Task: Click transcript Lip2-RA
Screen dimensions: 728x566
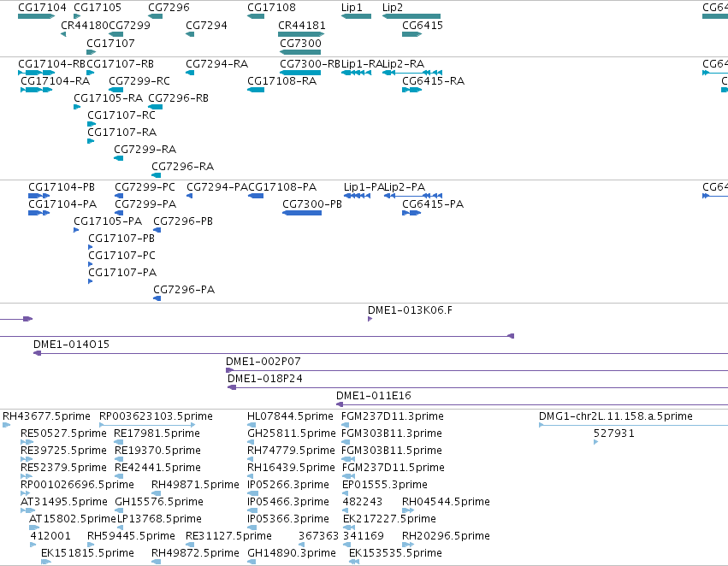Action: click(412, 73)
